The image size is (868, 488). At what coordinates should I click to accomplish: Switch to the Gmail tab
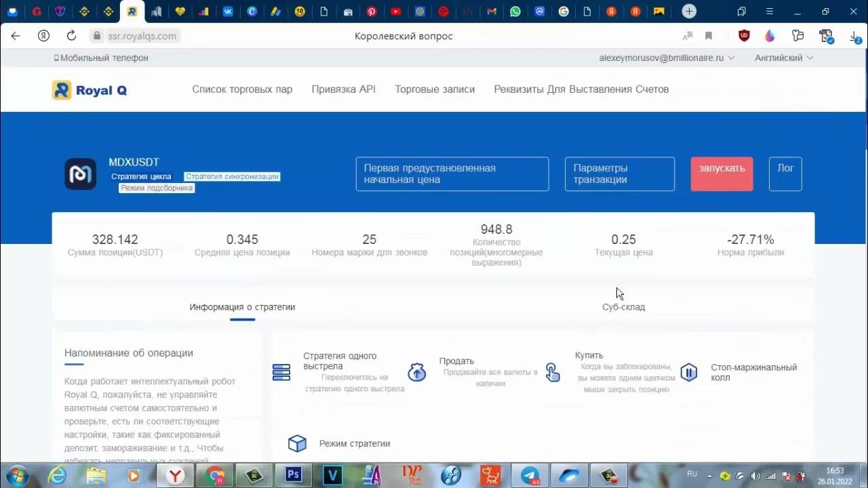[x=492, y=12]
